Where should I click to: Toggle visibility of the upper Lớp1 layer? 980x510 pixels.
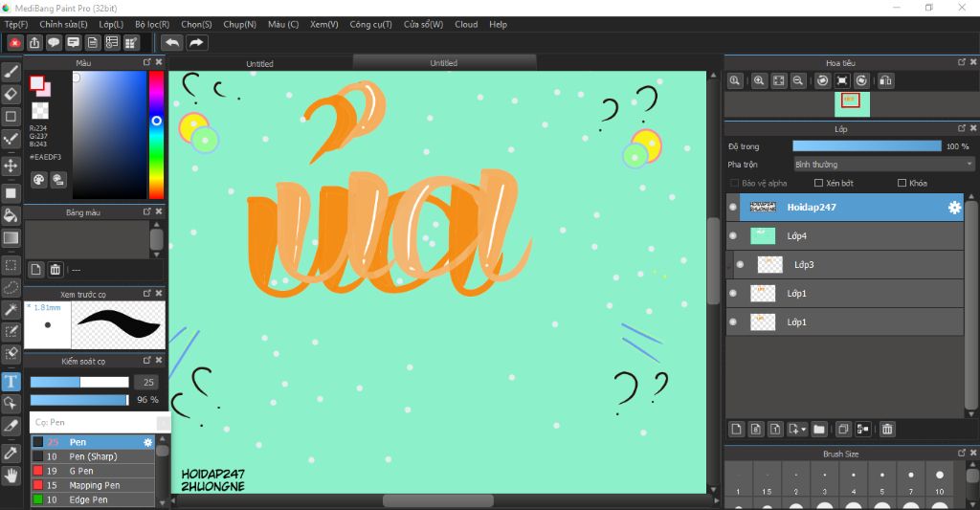(x=733, y=294)
